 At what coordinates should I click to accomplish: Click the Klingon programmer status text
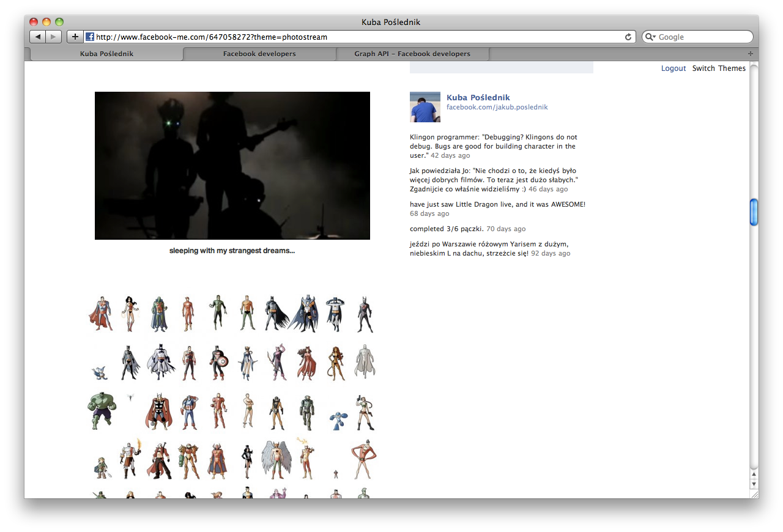click(493, 146)
